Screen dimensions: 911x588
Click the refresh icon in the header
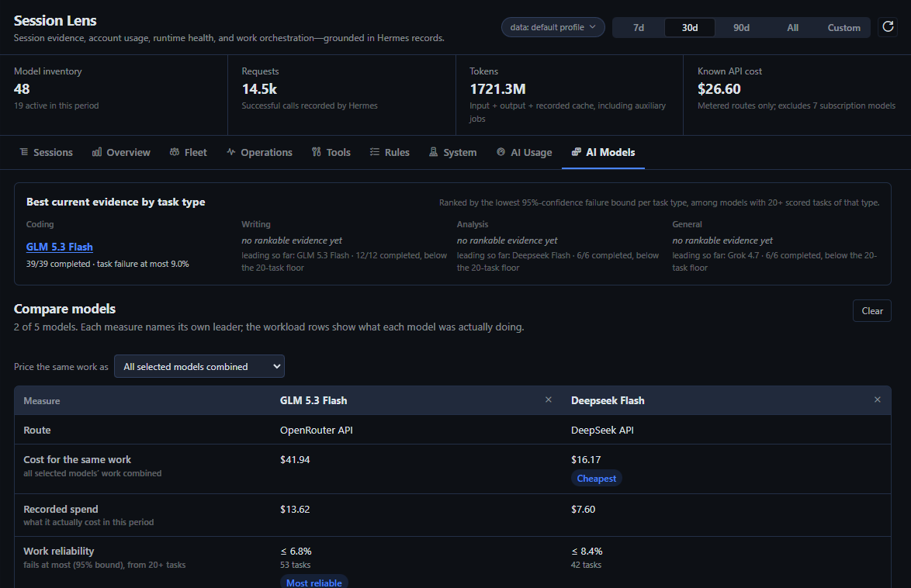click(x=888, y=26)
